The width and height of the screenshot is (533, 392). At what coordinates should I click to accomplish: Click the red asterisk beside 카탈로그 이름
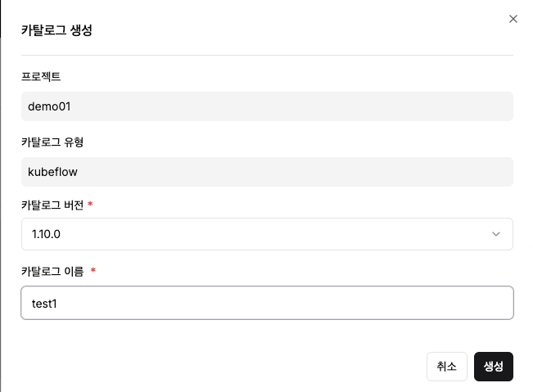point(93,270)
